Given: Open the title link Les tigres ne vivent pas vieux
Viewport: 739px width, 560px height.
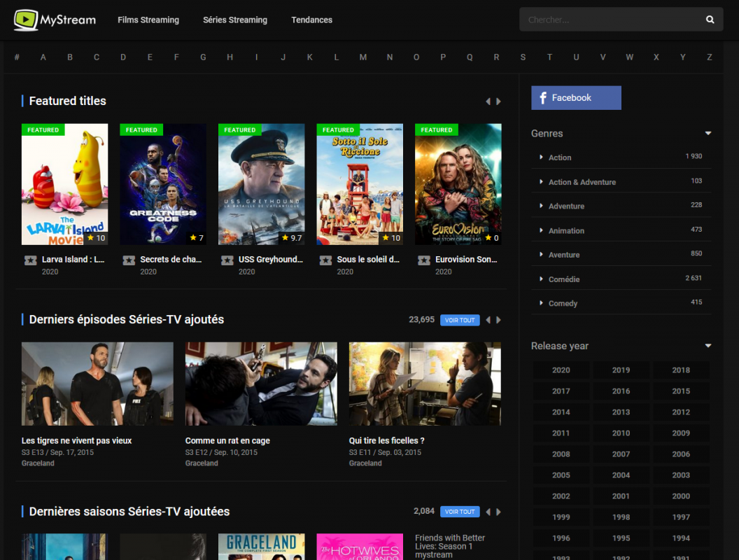Looking at the screenshot, I should tap(76, 441).
